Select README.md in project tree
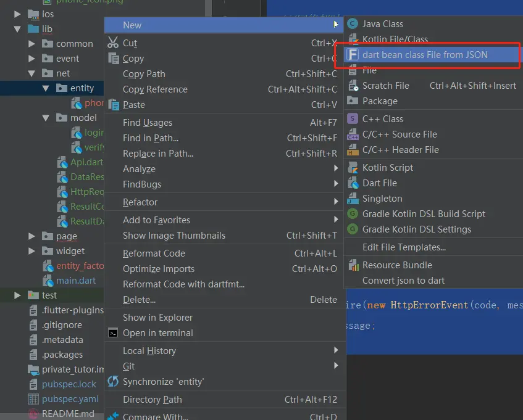 coord(68,413)
